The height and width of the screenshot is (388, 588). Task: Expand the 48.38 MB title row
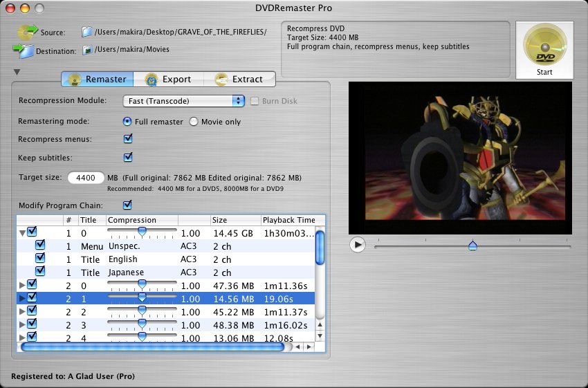22,324
